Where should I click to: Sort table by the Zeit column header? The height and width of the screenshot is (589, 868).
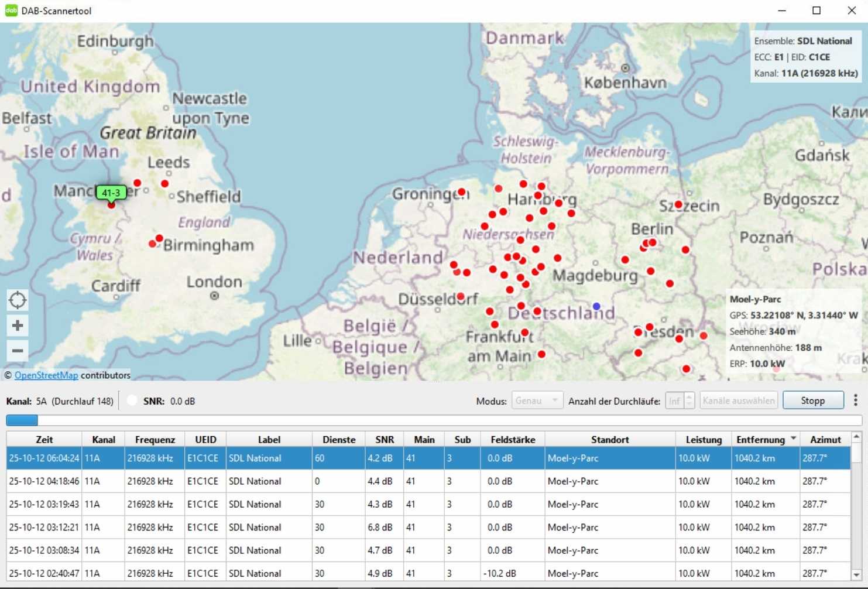point(44,439)
